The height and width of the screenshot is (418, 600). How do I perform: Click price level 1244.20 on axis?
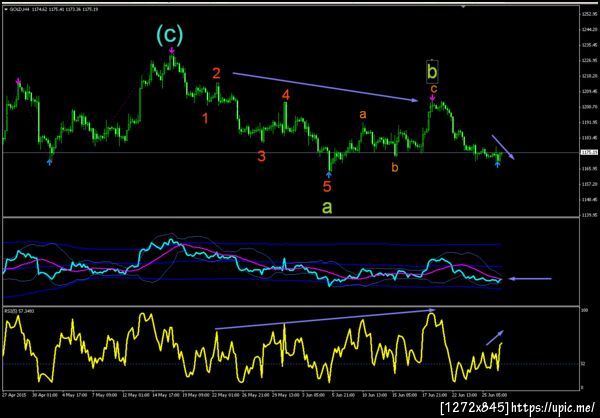[588, 29]
